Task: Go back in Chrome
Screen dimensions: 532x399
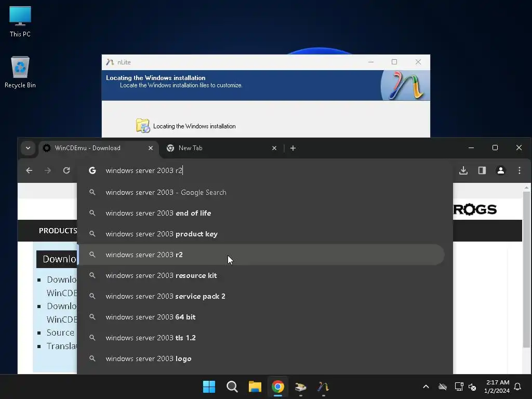Action: [29, 170]
